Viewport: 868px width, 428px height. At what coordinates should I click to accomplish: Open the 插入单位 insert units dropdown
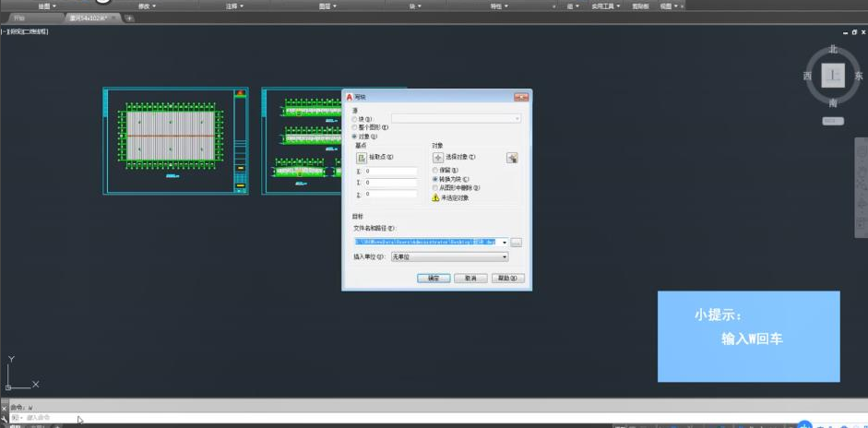tap(449, 257)
